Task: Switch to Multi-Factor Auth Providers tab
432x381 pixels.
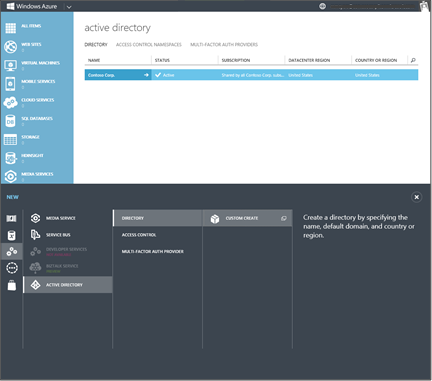Action: pyautogui.click(x=224, y=45)
